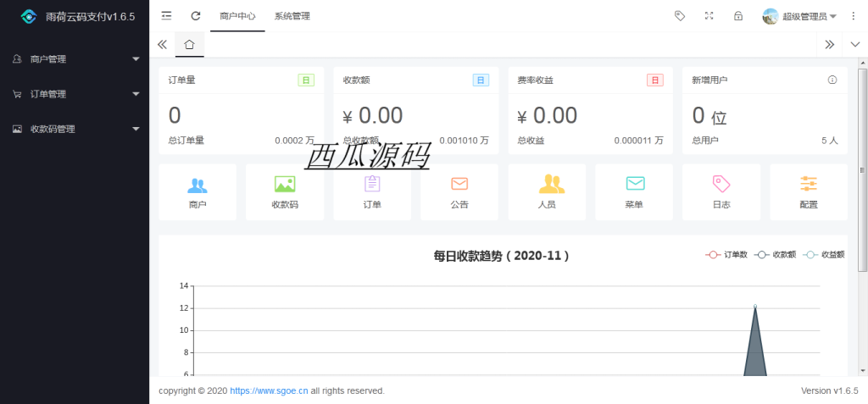Click the 雨荷云码支付 logo icon
Viewport: 868px width, 404px height.
tap(28, 17)
